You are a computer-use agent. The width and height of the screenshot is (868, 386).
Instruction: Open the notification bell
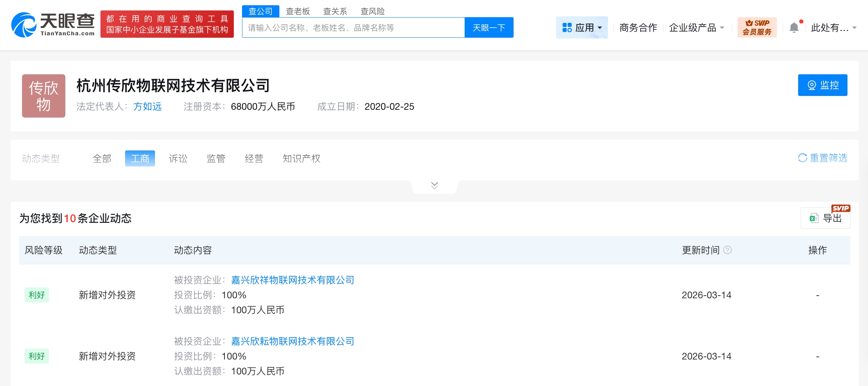click(794, 28)
